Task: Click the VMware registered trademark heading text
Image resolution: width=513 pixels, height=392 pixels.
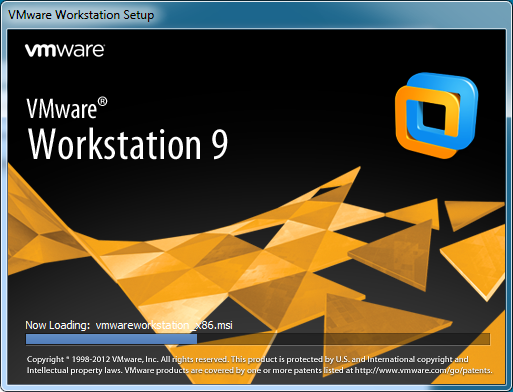Action: [67, 108]
